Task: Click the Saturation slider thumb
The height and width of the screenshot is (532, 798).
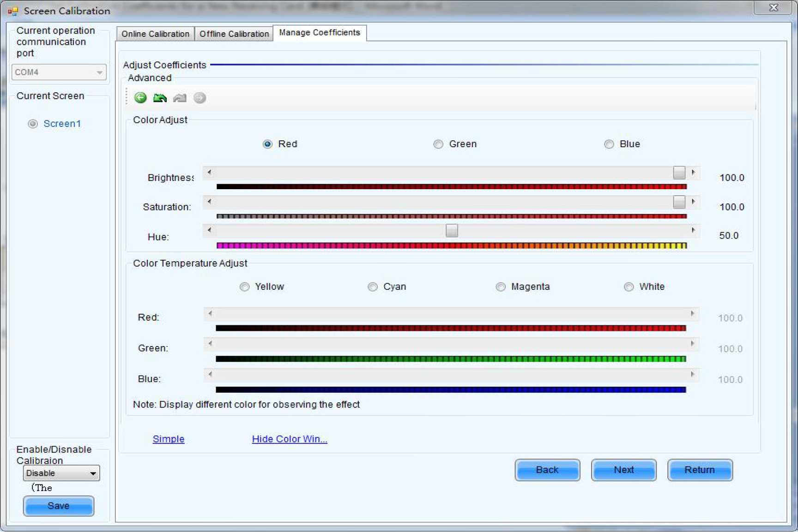Action: 679,202
